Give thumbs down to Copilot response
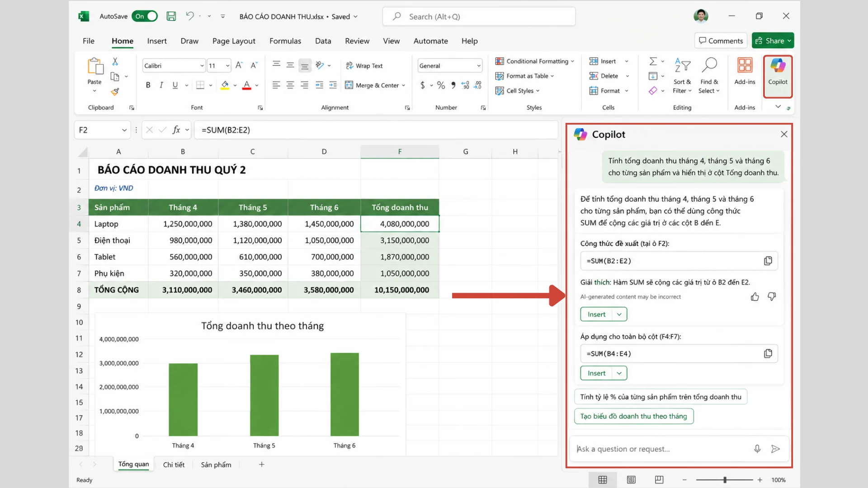 (x=772, y=296)
